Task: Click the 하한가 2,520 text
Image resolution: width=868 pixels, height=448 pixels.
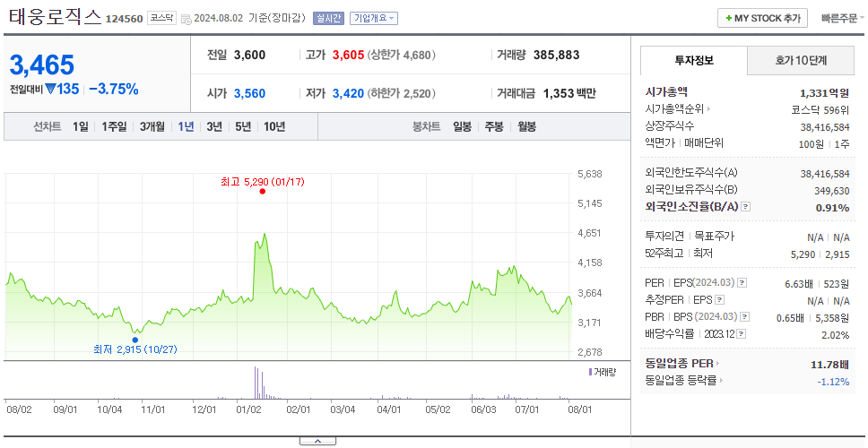Action: click(402, 93)
